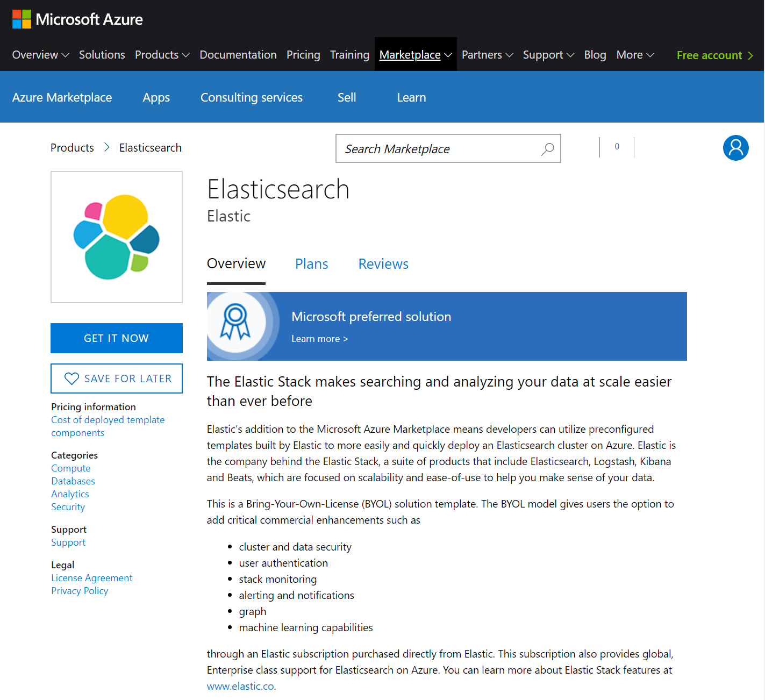Expand the Products menu in top nav

coord(162,55)
